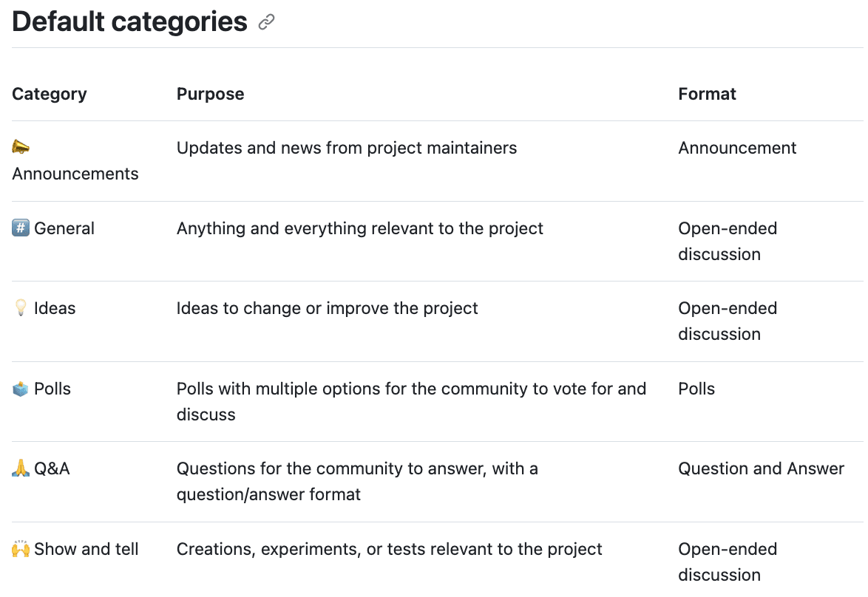This screenshot has width=868, height=597.
Task: Click the General category text
Action: (x=64, y=228)
